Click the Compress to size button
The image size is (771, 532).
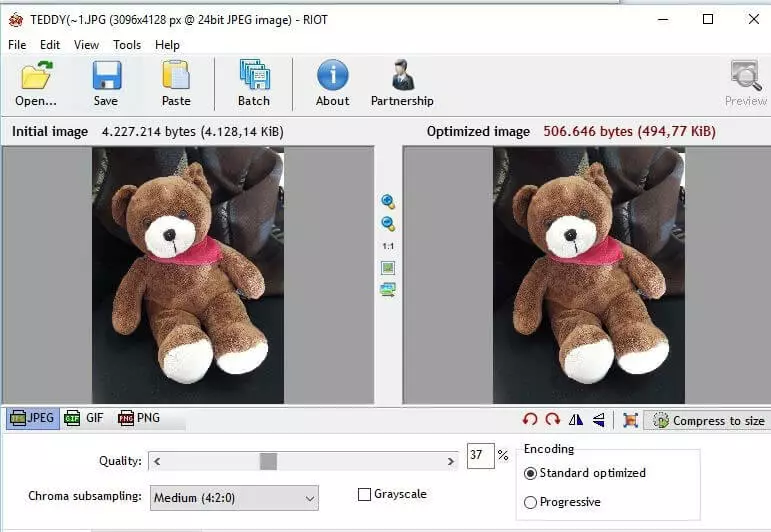tap(708, 420)
